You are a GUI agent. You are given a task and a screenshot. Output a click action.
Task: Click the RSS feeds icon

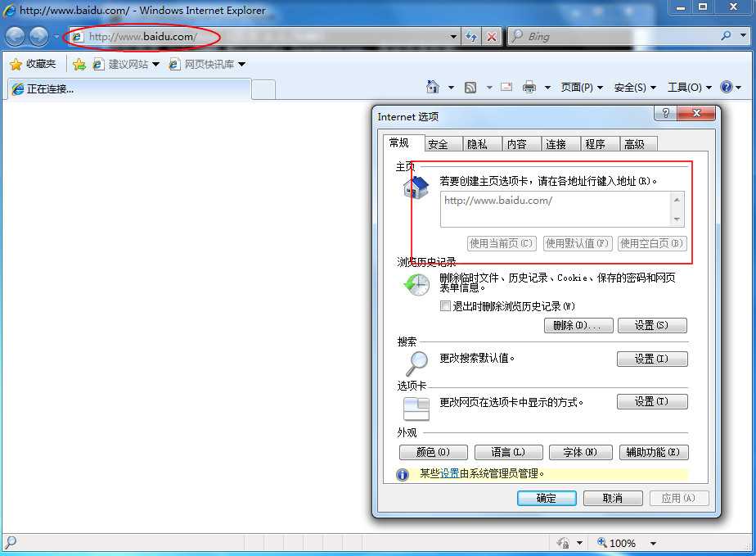click(x=470, y=88)
